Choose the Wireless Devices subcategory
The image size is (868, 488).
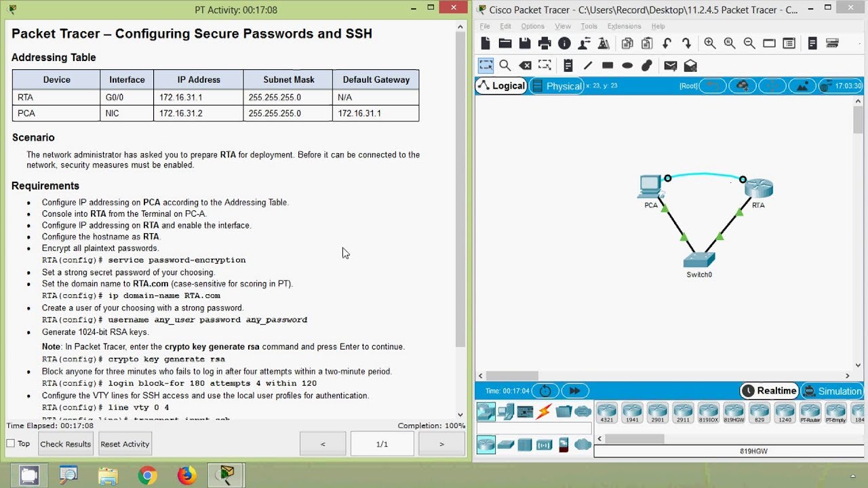click(545, 445)
